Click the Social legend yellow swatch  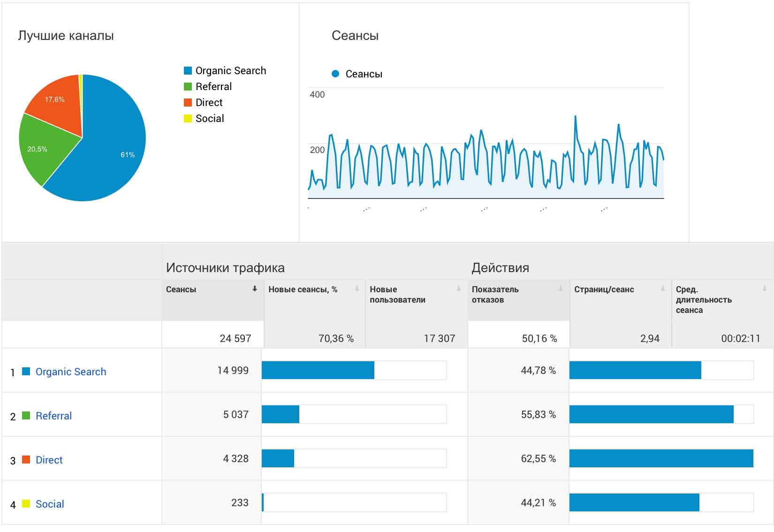188,119
